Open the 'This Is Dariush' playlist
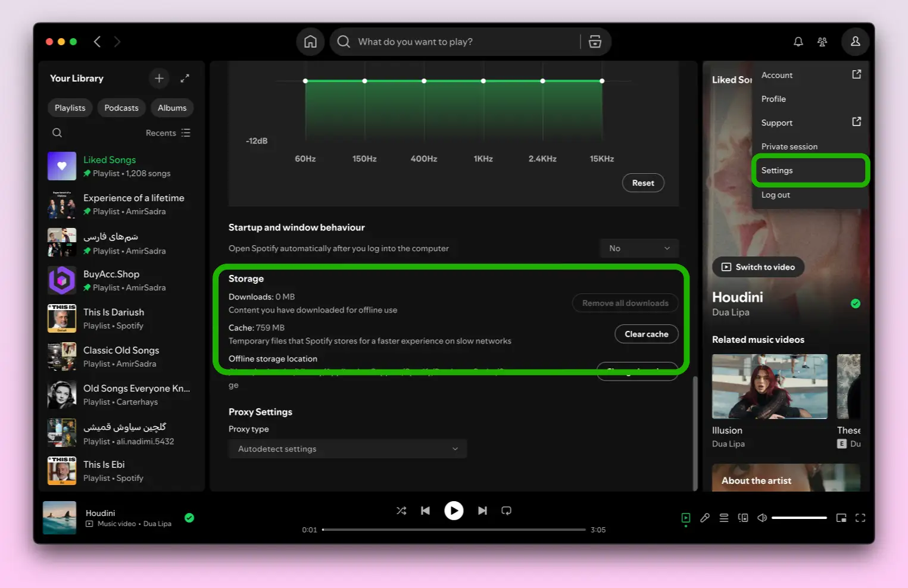Screen dimensions: 908x588 (x=121, y=318)
